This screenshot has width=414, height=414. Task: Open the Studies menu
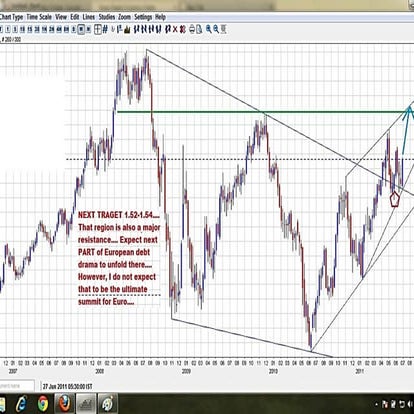[x=107, y=17]
